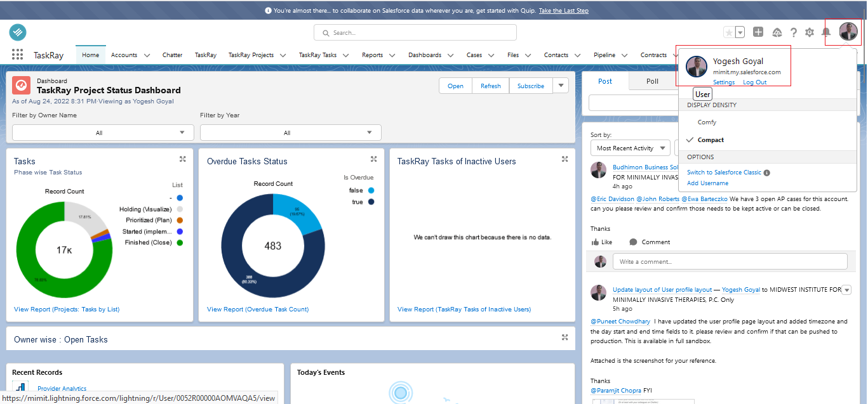The height and width of the screenshot is (404, 868).
Task: Open the Filter by Owner Name dropdown
Action: coord(102,132)
